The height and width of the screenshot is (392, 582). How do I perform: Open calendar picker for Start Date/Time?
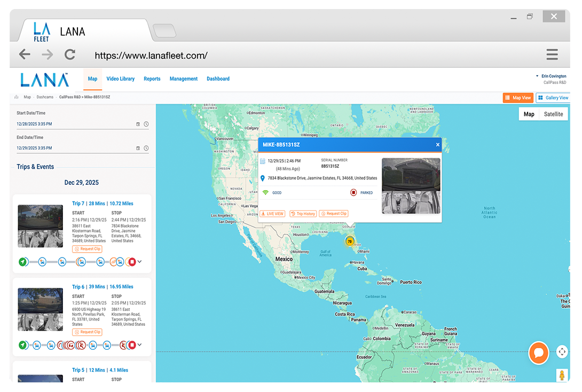pyautogui.click(x=138, y=124)
